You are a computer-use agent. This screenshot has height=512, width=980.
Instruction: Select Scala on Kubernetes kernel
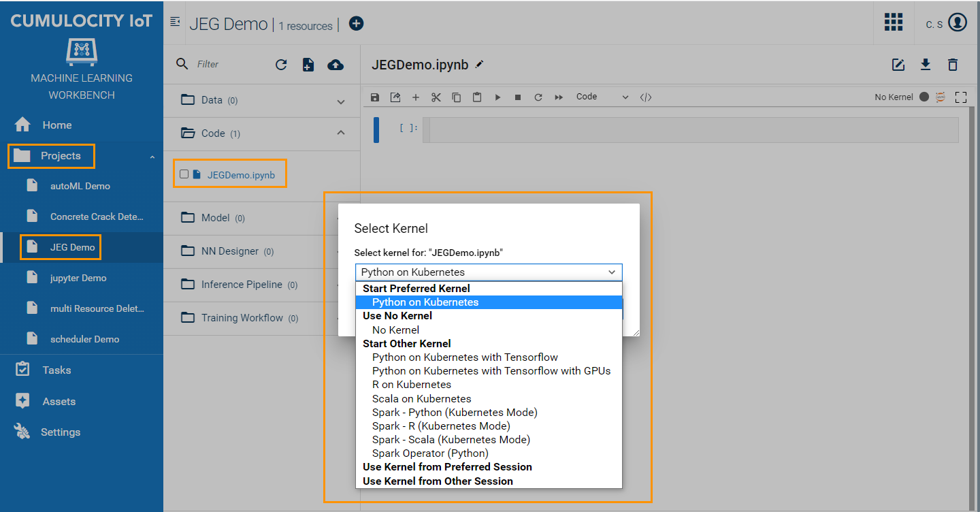pos(489,399)
